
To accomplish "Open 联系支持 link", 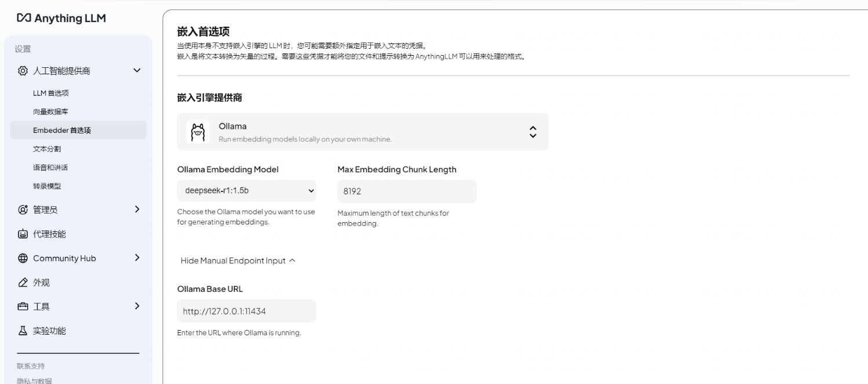I will [31, 366].
